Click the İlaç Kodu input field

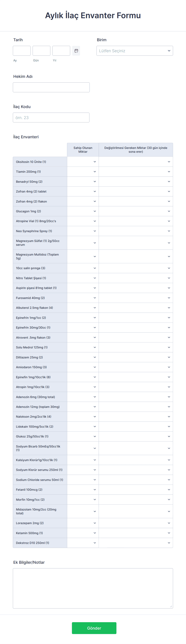(51, 117)
